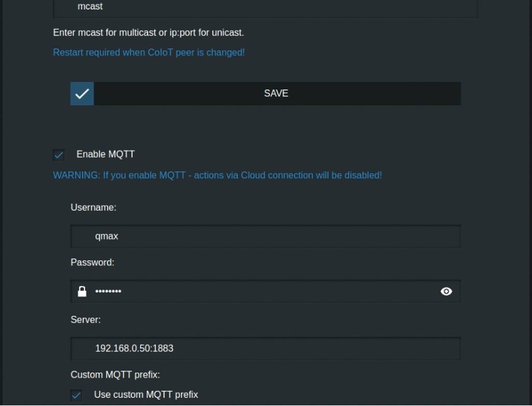Save the CoIoT peer settings with SAVE
Viewport: 532px width, 406px height.
tap(266, 94)
